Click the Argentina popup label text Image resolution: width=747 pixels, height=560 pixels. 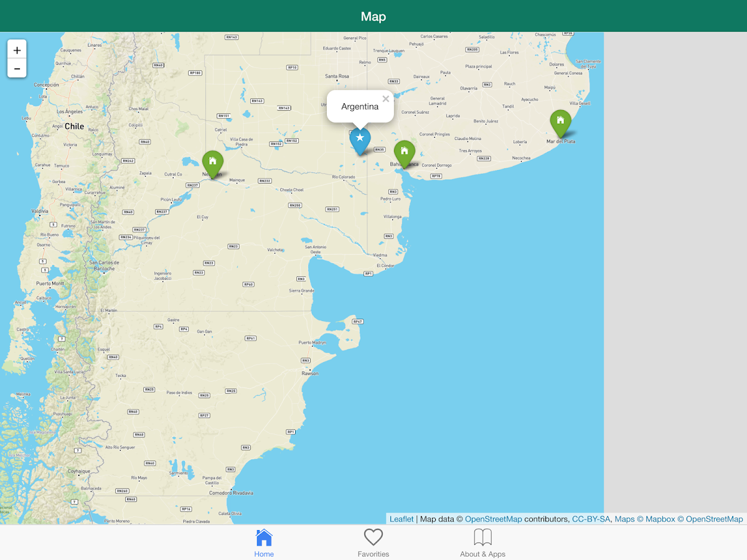click(360, 106)
